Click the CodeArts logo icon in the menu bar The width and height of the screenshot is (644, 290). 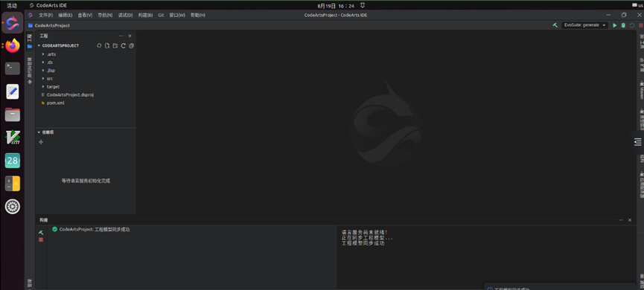click(31, 15)
